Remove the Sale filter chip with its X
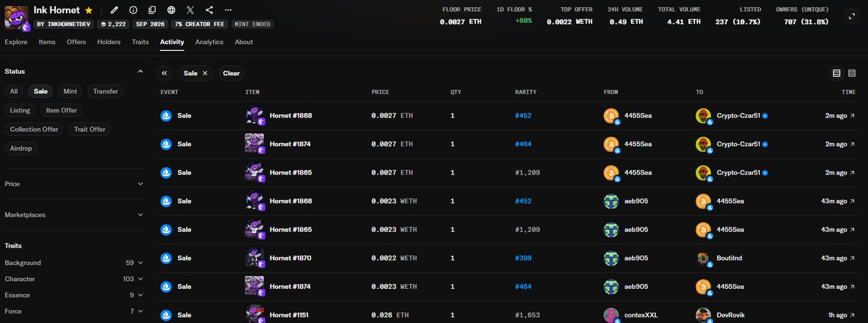The height and width of the screenshot is (323, 868). click(205, 73)
